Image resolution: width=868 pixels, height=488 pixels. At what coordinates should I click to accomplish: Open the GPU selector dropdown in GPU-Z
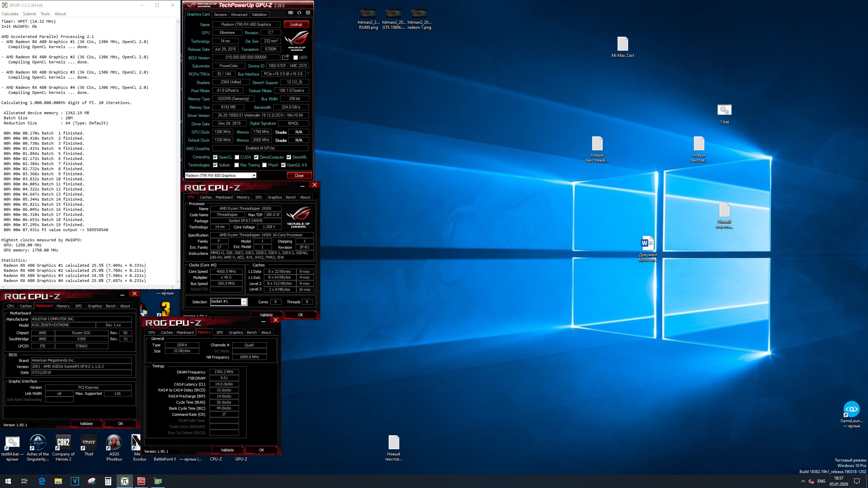[254, 176]
